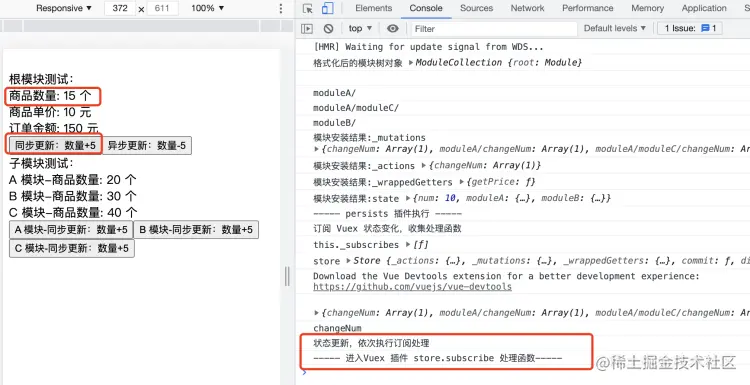Open the Default levels dropdown
The image size is (750, 385).
[x=615, y=29]
